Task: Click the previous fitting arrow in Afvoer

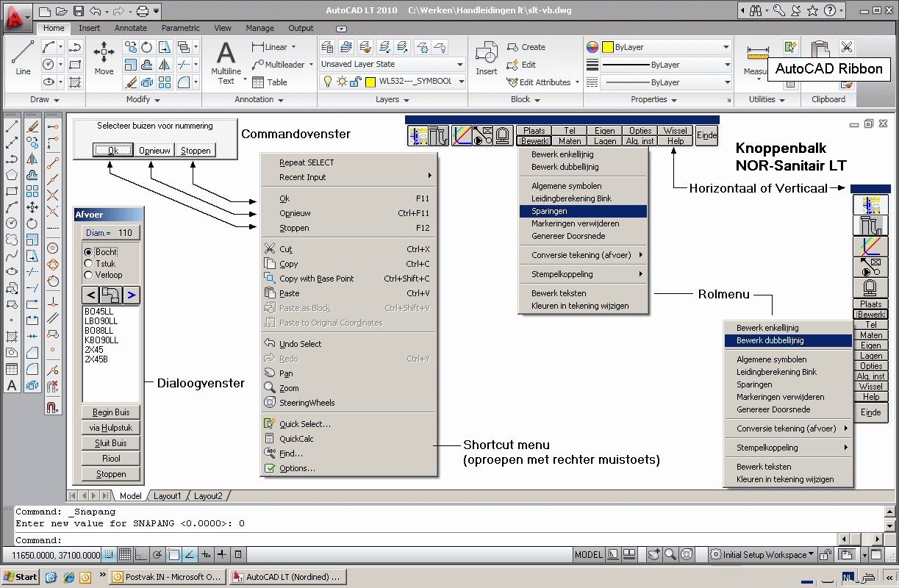Action: click(90, 295)
